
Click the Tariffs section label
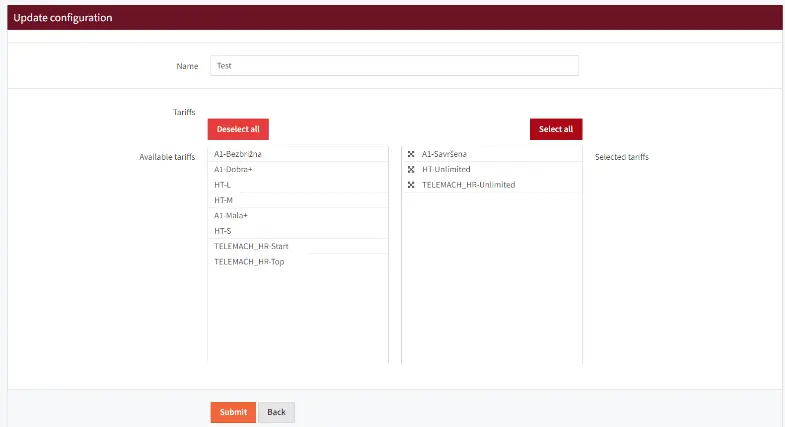(x=184, y=112)
